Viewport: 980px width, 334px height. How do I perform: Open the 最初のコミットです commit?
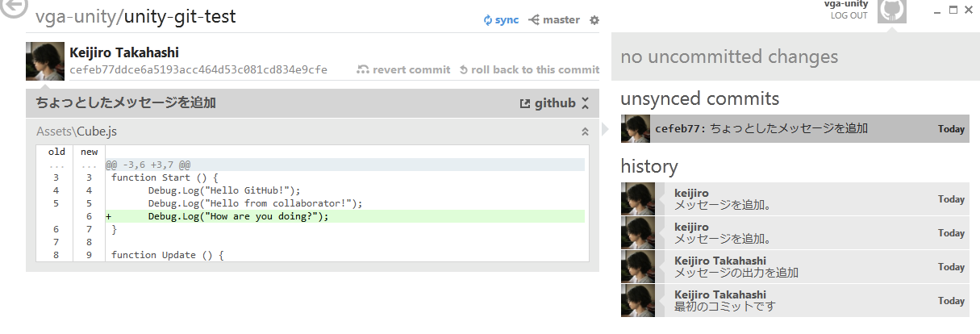pos(794,301)
